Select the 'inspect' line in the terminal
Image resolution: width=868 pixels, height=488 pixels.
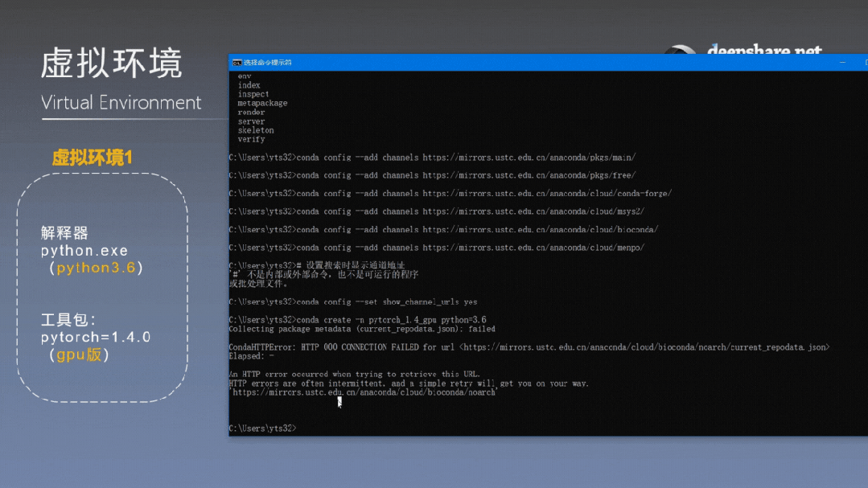pyautogui.click(x=253, y=94)
